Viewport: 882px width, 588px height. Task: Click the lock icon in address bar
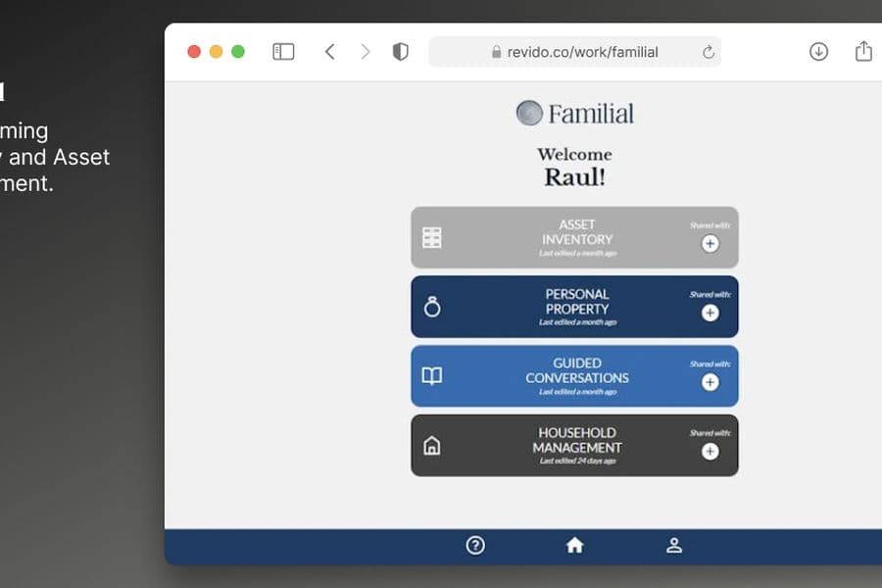[496, 52]
